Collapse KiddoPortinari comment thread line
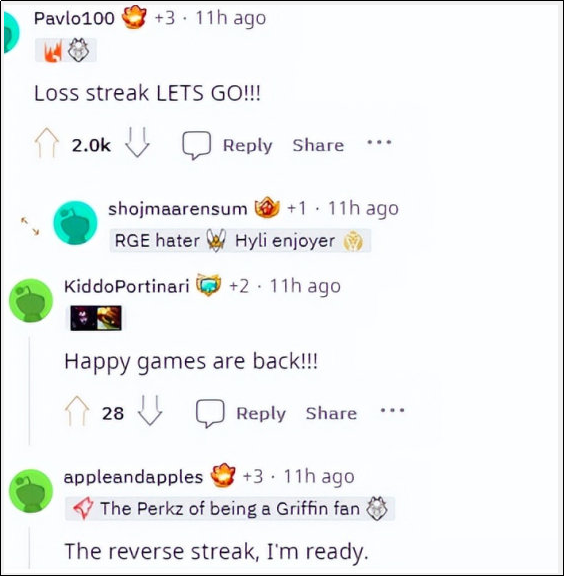Screen dimensions: 564x576 click(29, 390)
